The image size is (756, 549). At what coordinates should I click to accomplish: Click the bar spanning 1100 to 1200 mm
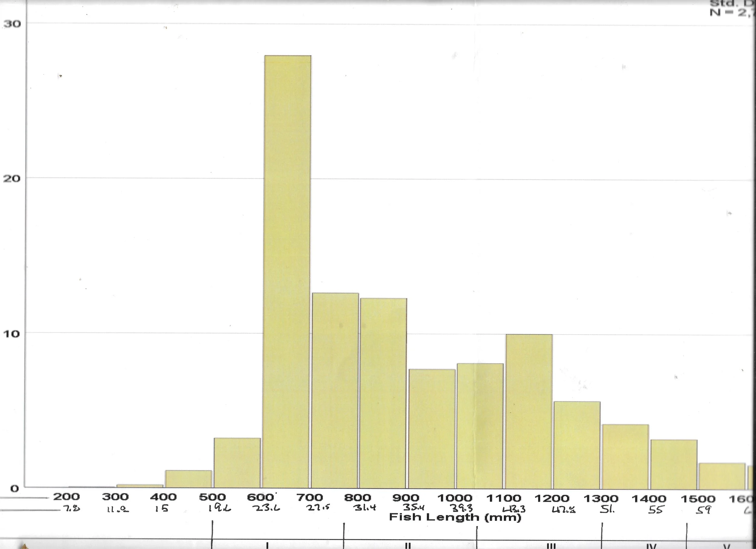(529, 411)
